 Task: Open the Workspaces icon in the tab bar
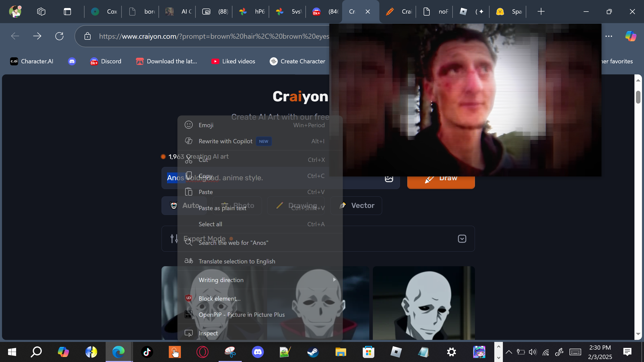click(41, 12)
